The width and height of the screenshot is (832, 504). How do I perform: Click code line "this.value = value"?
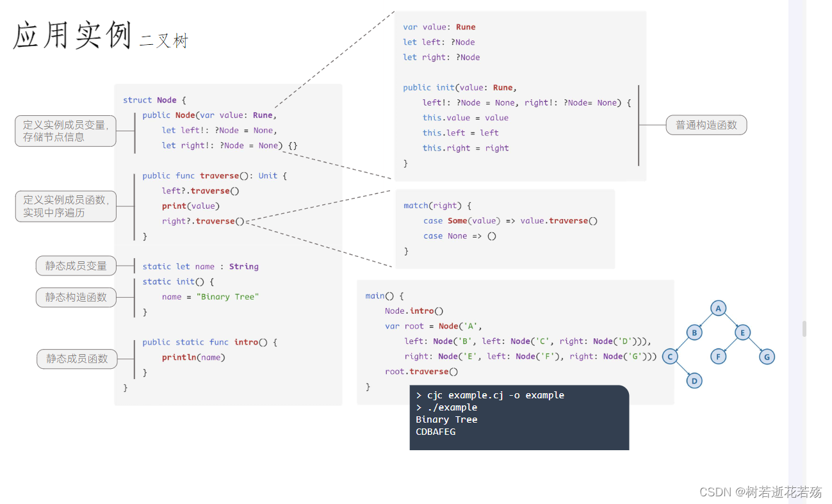[x=466, y=118]
